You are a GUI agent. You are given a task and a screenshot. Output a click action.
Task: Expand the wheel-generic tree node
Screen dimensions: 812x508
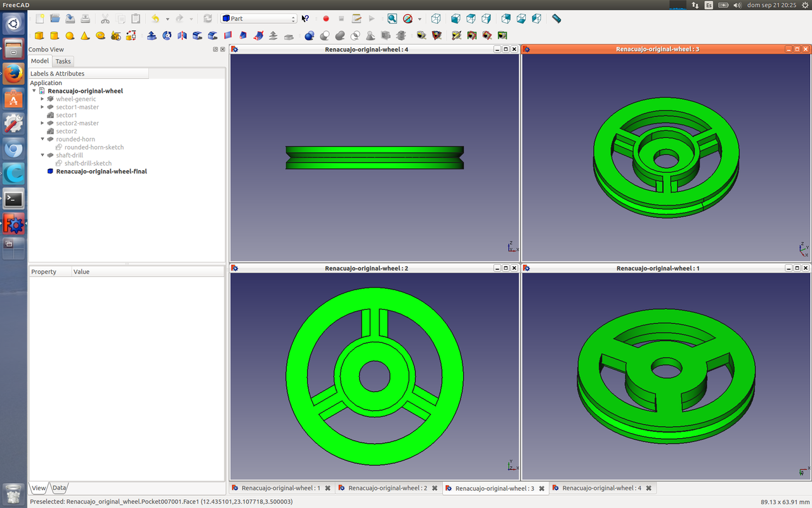point(43,99)
